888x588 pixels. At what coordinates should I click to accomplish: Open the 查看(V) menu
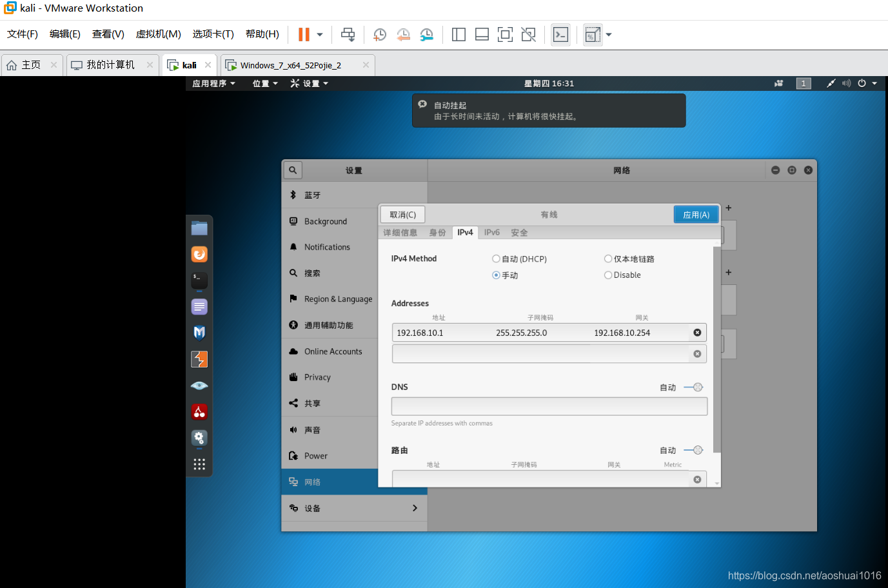coord(108,34)
